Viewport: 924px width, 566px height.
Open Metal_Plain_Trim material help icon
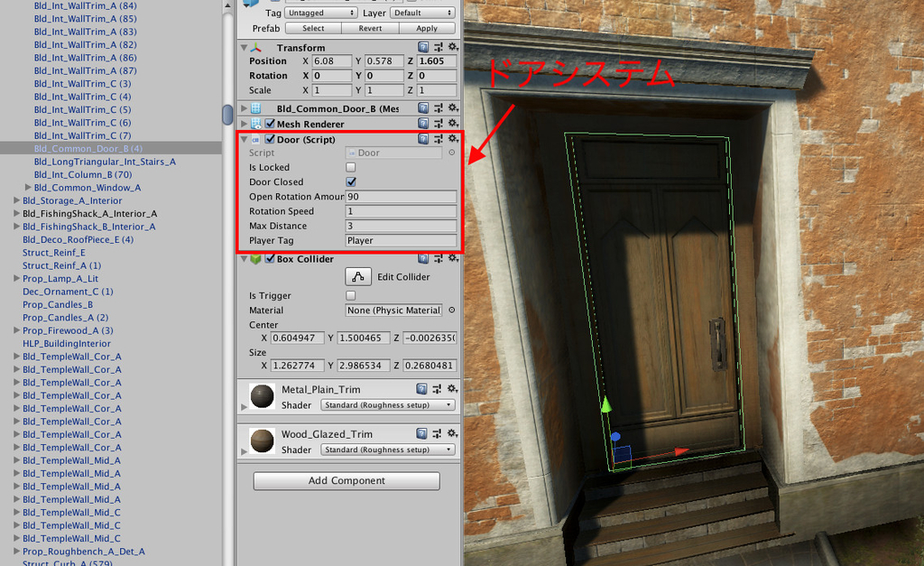pyautogui.click(x=421, y=388)
